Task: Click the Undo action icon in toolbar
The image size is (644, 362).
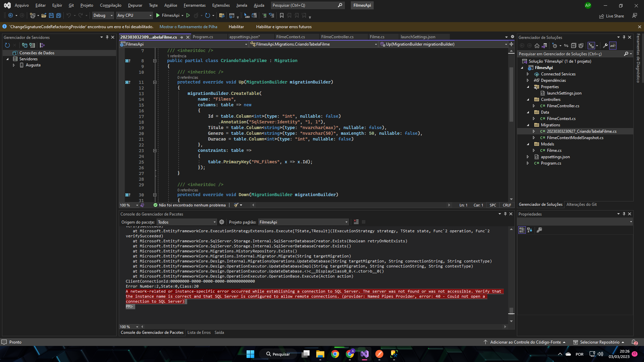Action: tap(68, 15)
